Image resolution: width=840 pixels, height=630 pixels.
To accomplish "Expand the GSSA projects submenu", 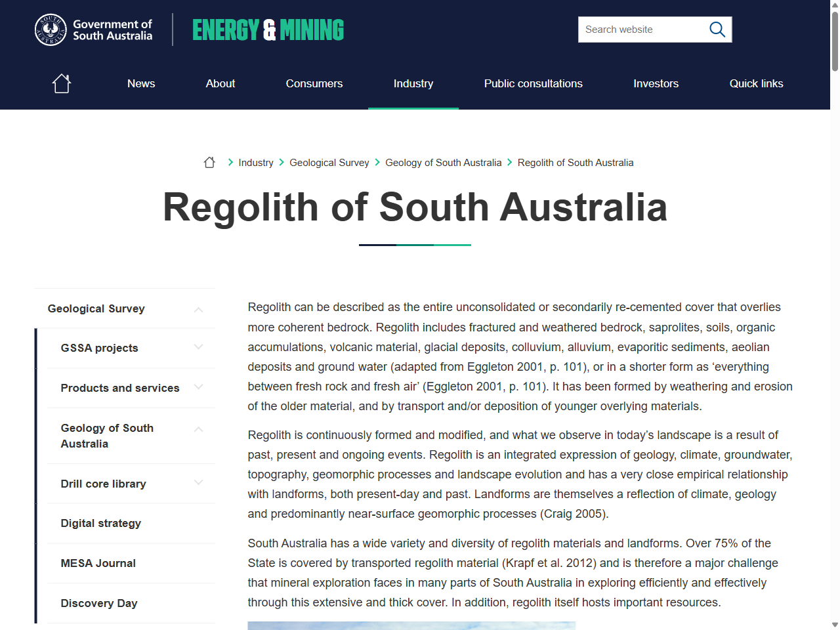I will (198, 348).
